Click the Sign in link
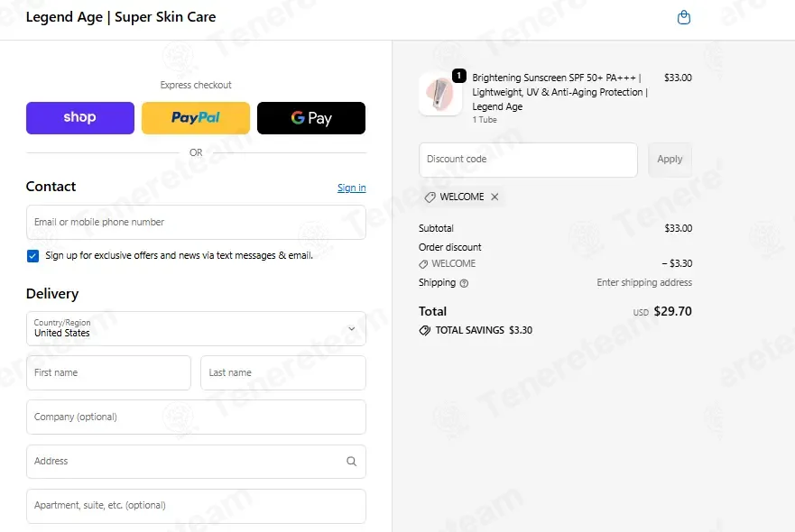The height and width of the screenshot is (532, 795). tap(351, 188)
